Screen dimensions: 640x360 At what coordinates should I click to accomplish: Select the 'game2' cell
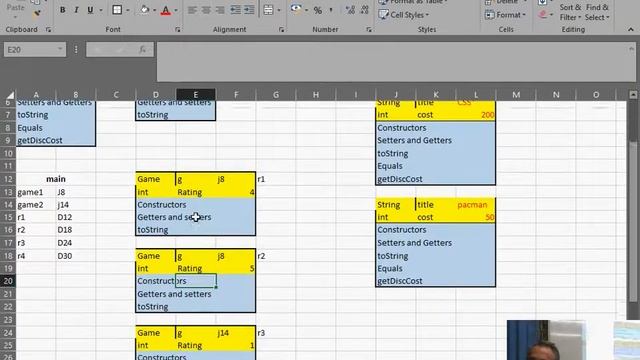click(x=36, y=204)
